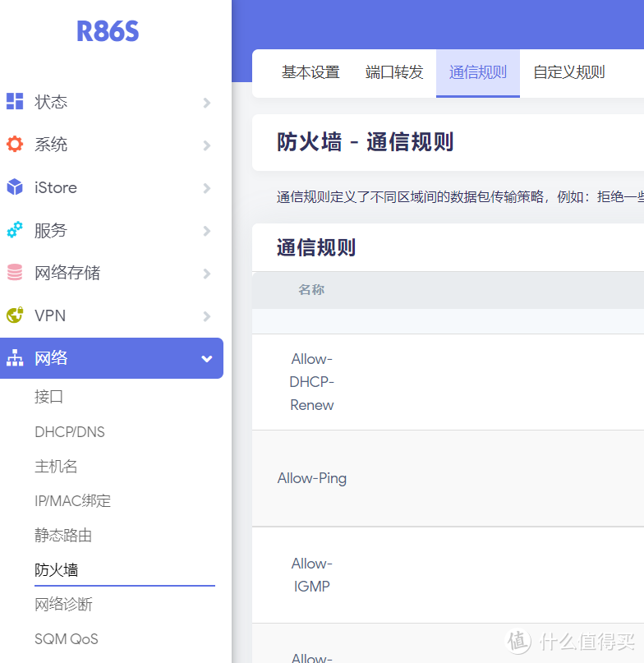Click the 网络 network topology icon
The image size is (644, 663).
pos(15,358)
